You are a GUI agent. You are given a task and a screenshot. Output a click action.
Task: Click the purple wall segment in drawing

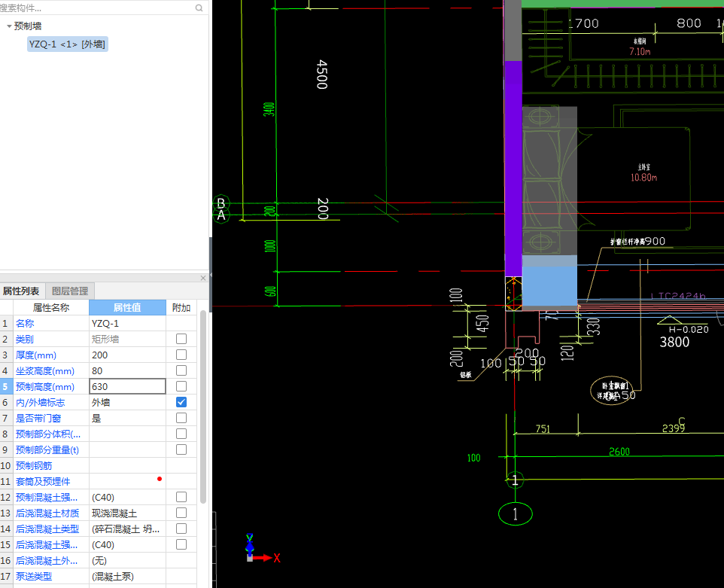513,169
